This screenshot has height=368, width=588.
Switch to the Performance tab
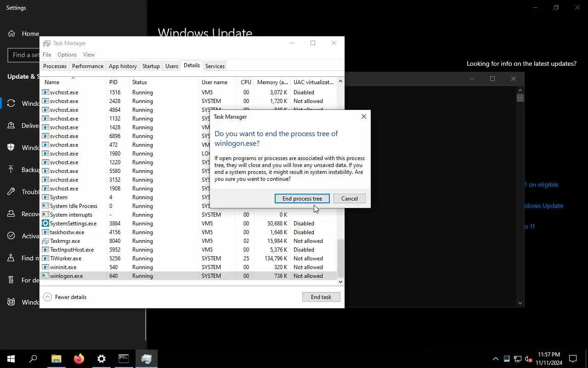pos(88,66)
